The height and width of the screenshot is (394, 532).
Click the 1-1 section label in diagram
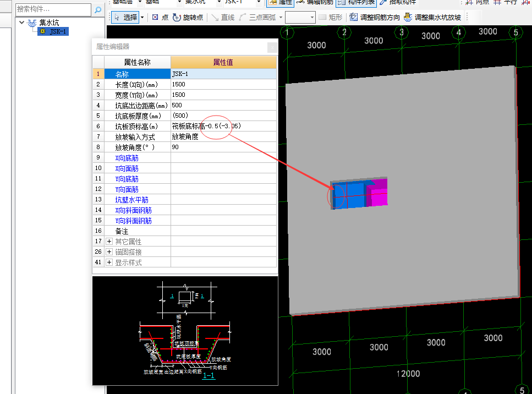[x=209, y=376]
